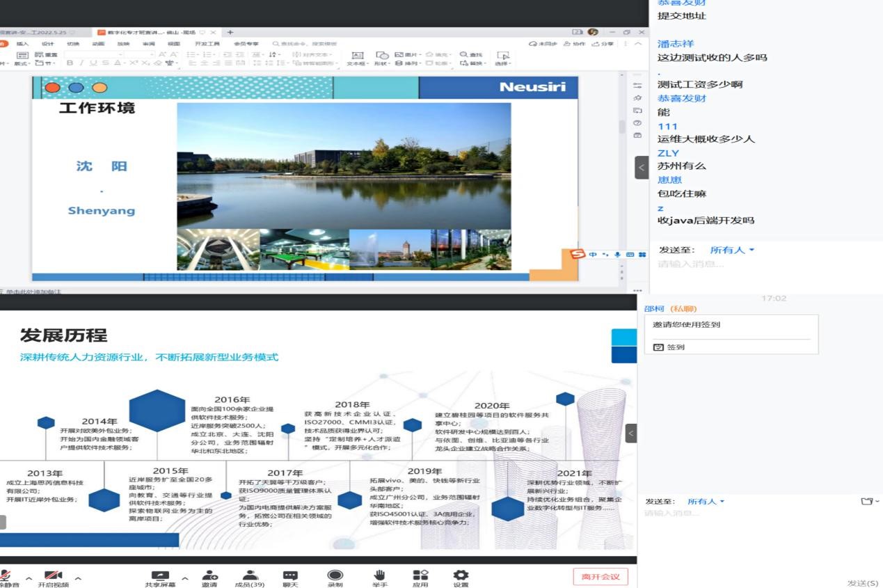The height and width of the screenshot is (588, 883).
Task: Click the 邀请 invite icon
Action: (209, 576)
